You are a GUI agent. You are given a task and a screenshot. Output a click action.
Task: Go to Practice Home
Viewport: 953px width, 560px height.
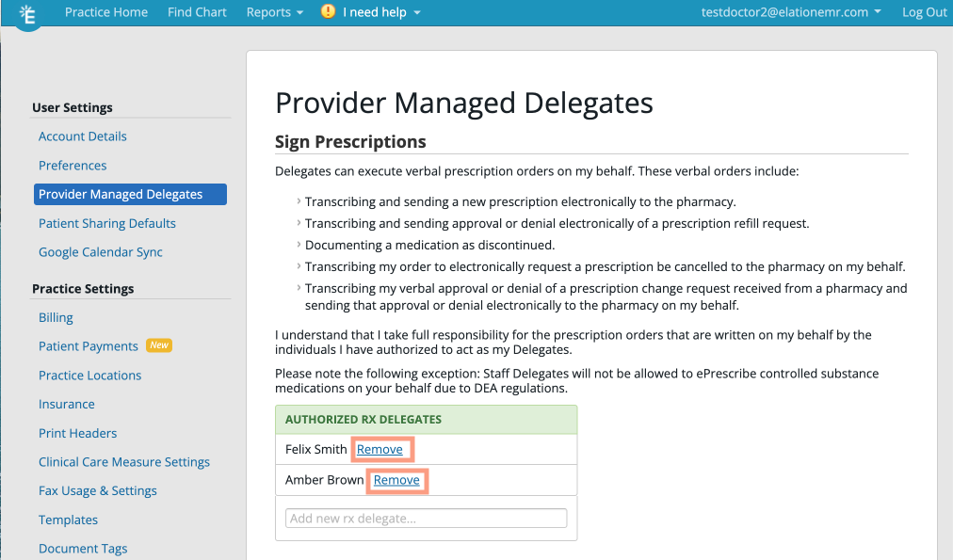[x=105, y=12]
